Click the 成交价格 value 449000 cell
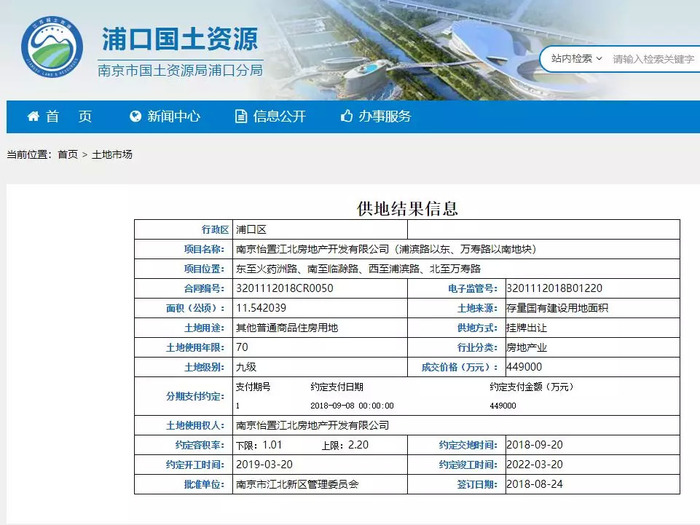Viewport: 700px width, 525px height. tap(592, 367)
